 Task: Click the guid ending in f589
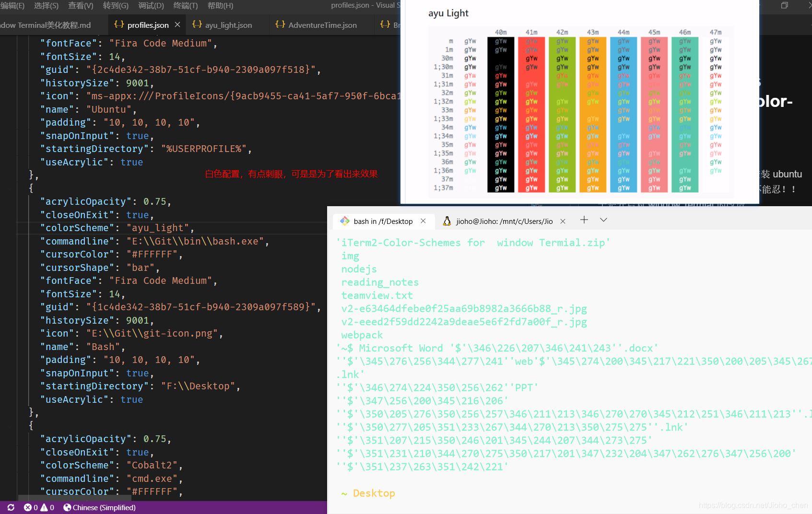click(x=201, y=307)
